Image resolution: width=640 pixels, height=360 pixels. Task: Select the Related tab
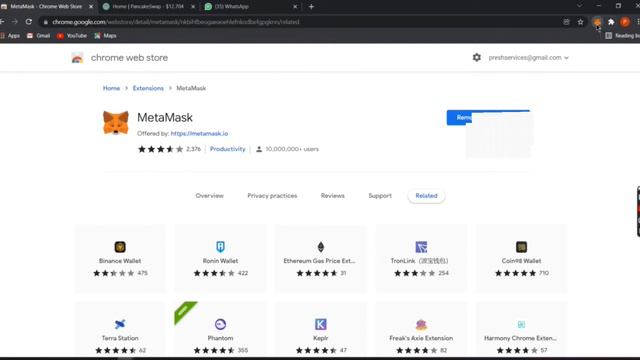(427, 196)
